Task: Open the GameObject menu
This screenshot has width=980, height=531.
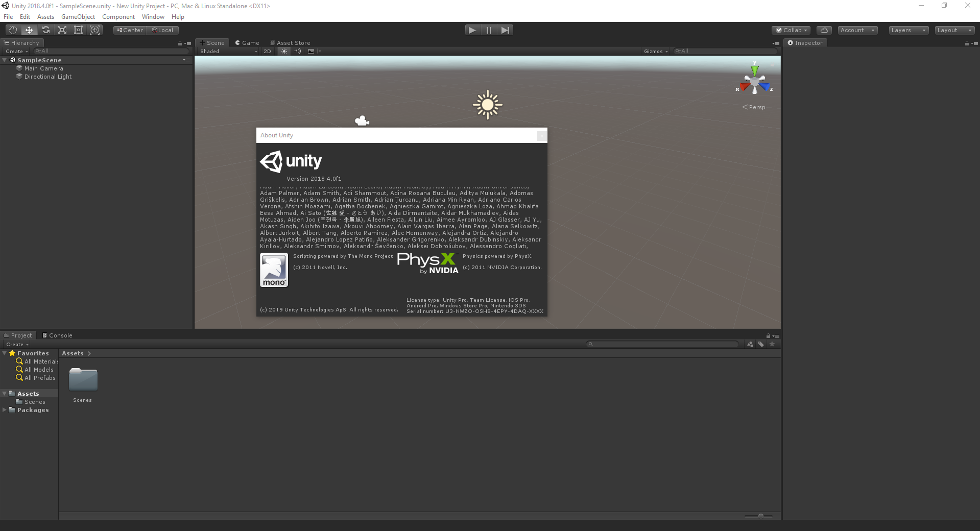Action: (78, 17)
